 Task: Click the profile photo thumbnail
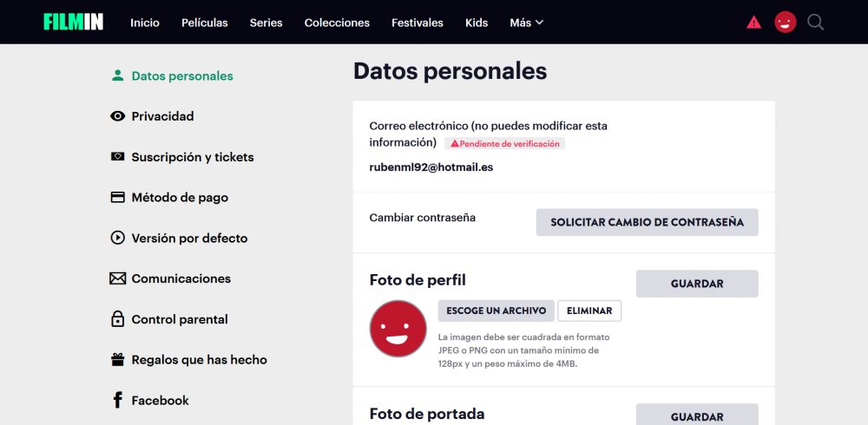coord(398,329)
